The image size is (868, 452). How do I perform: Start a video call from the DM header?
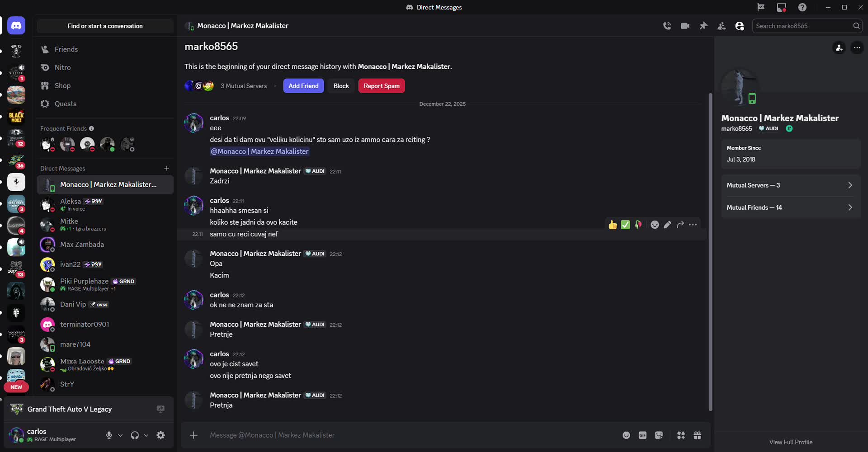pos(685,26)
